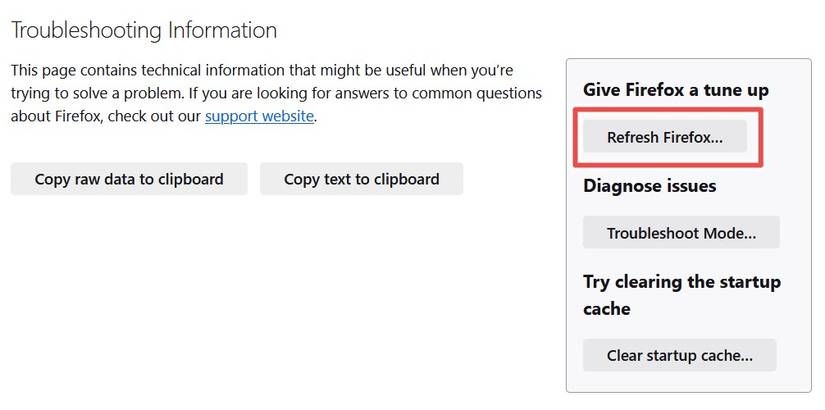This screenshot has width=825, height=410.
Task: Copy raw data to clipboard
Action: tap(129, 179)
